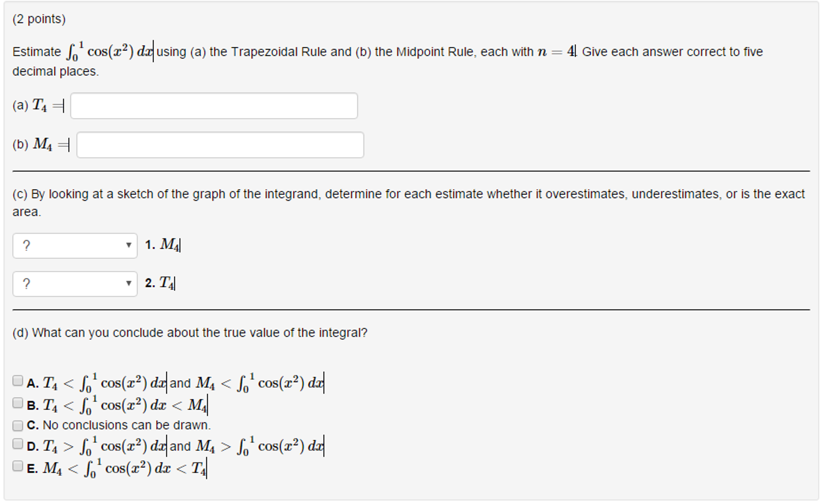Open the overestimate/underestimate dropdown for M4
The width and height of the screenshot is (821, 504).
74,246
